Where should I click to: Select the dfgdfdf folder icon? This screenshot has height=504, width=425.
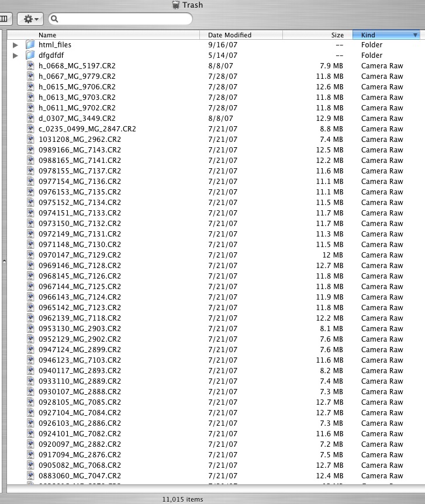click(x=30, y=55)
